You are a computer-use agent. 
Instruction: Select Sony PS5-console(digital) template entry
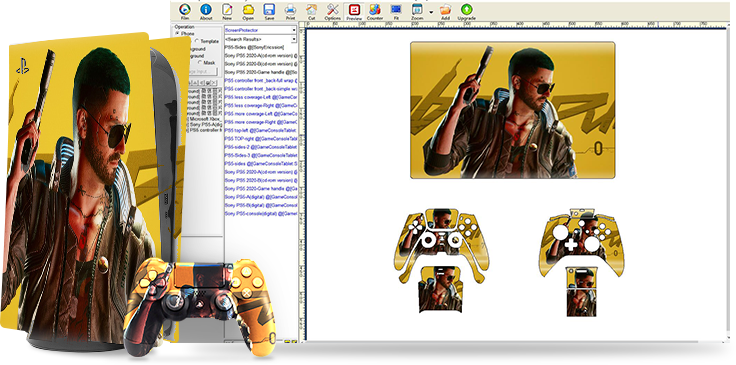click(261, 213)
